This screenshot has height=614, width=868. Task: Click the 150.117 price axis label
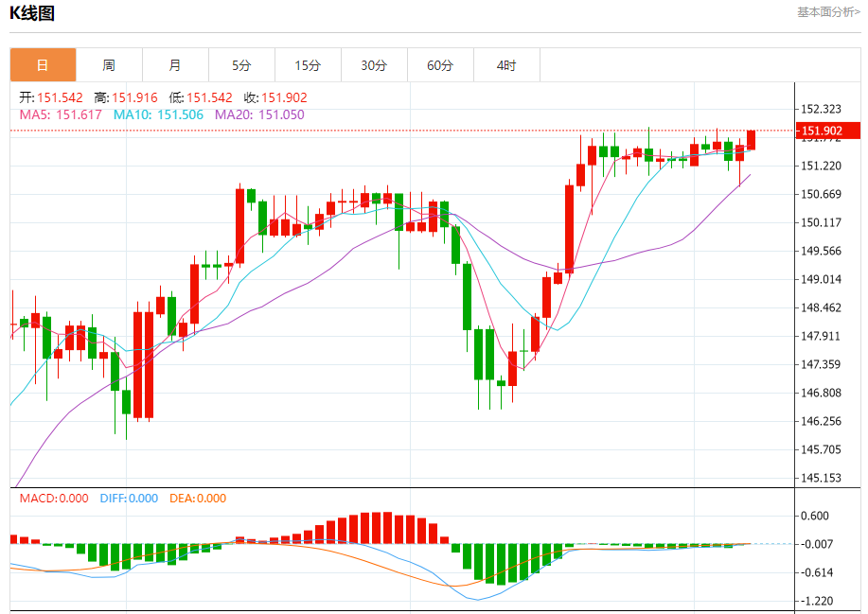tap(821, 222)
